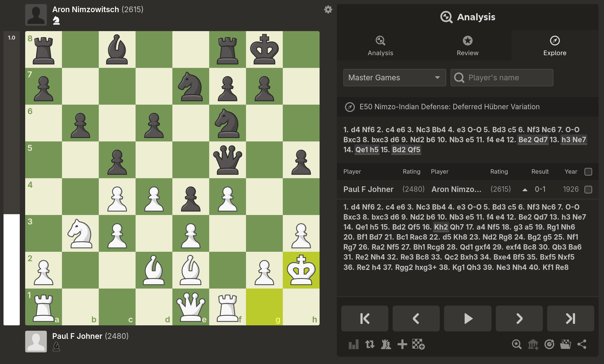
Task: Step back one move
Action: 416,319
